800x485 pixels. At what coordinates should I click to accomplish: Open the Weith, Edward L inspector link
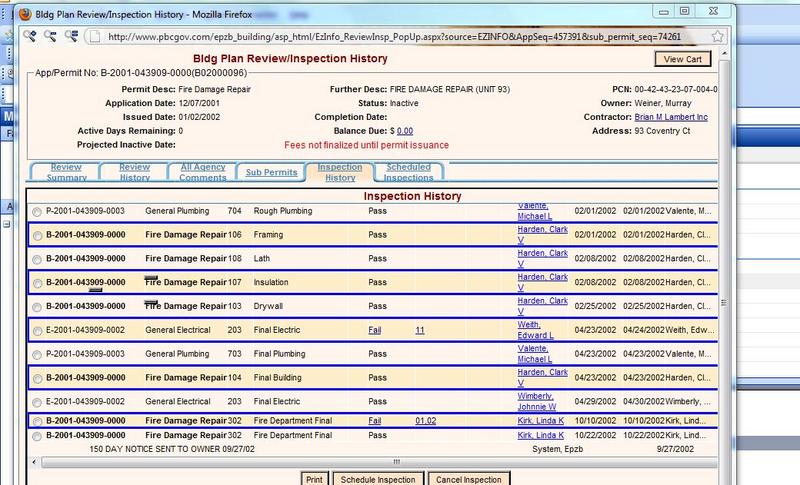tap(535, 330)
